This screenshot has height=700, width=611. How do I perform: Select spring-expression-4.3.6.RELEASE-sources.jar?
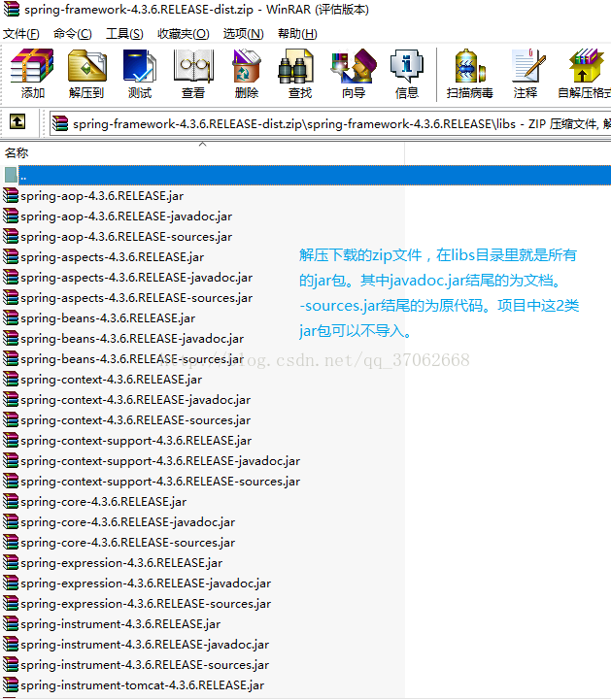(146, 604)
